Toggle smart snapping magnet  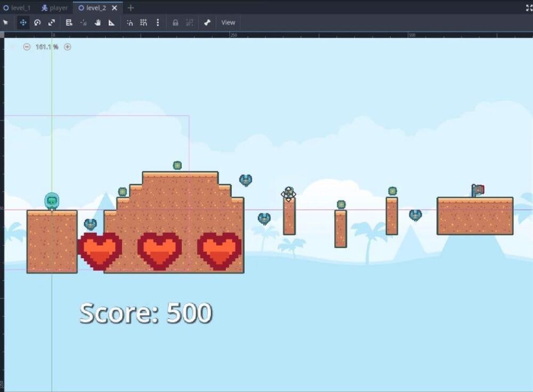click(x=130, y=23)
